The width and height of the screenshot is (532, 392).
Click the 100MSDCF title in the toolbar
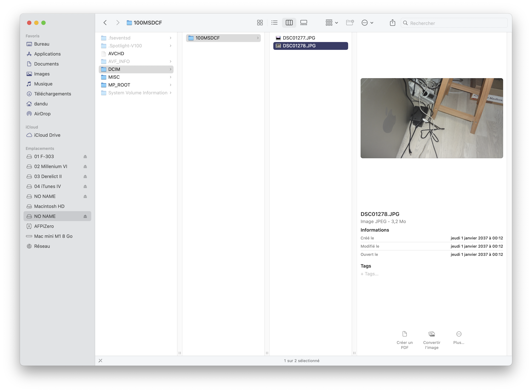click(148, 23)
